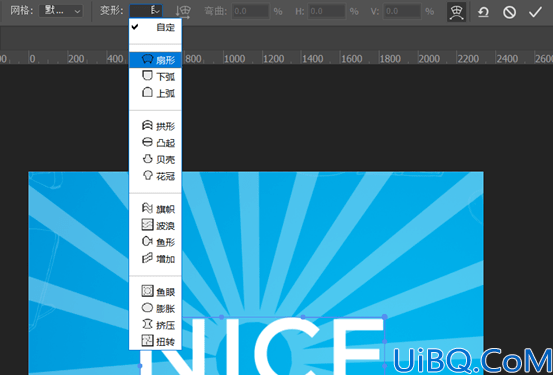The height and width of the screenshot is (375, 553).
Task: Select 波浪 warp option
Action: pyautogui.click(x=156, y=225)
